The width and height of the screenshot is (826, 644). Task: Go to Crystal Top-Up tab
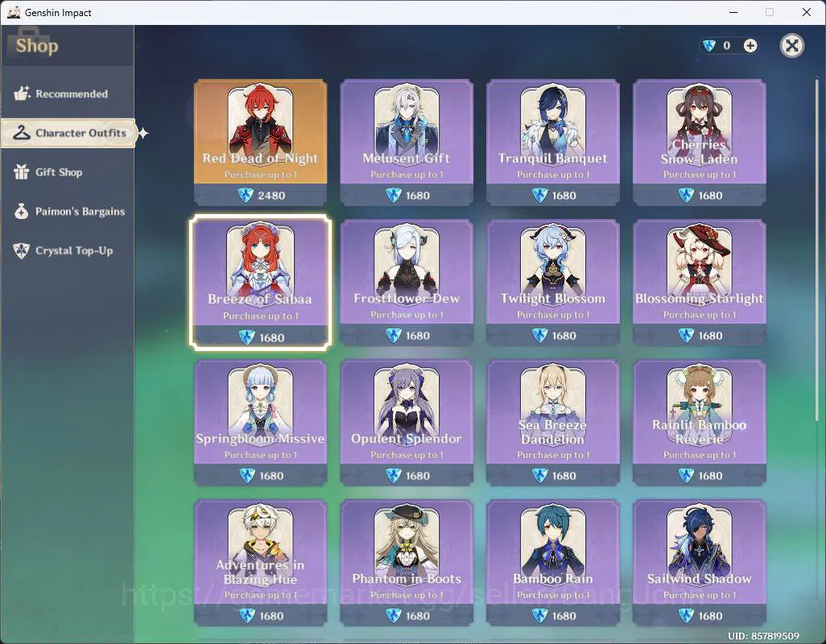(67, 250)
